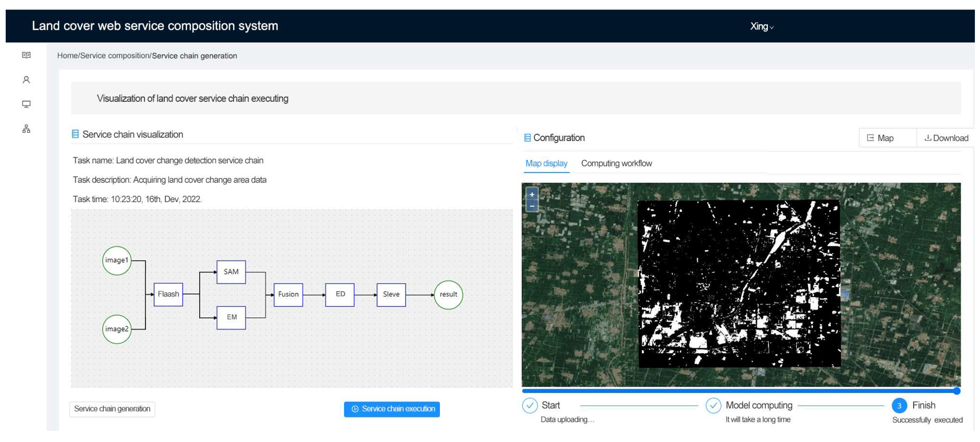The width and height of the screenshot is (980, 442).
Task: Expand the Xing user dropdown
Action: (762, 27)
